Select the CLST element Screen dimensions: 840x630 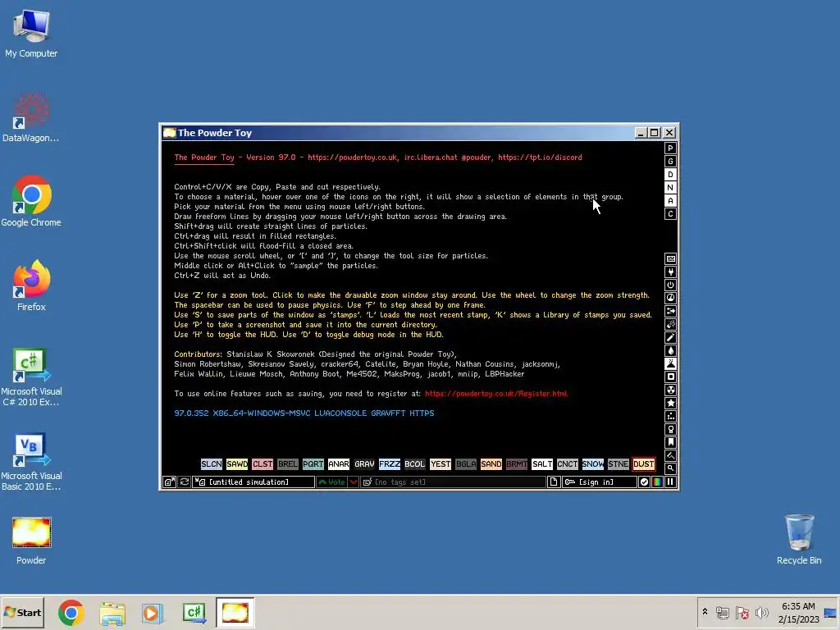point(262,464)
